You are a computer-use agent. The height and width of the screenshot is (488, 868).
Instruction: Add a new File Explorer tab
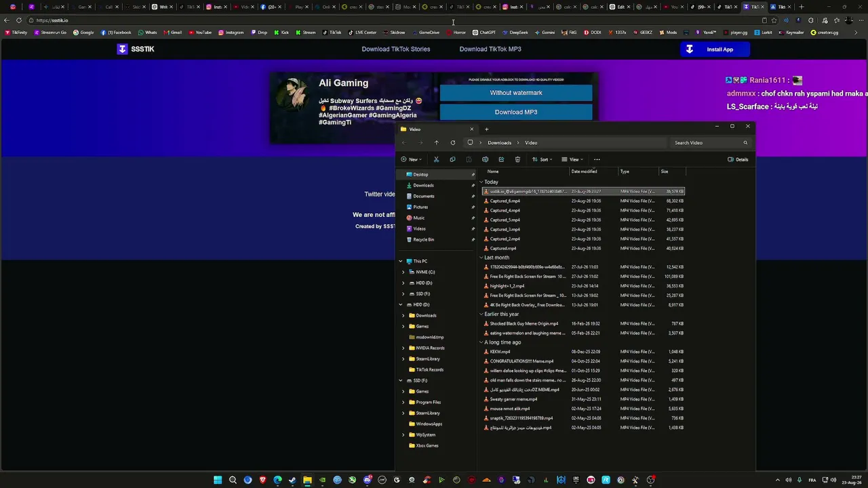(486, 129)
